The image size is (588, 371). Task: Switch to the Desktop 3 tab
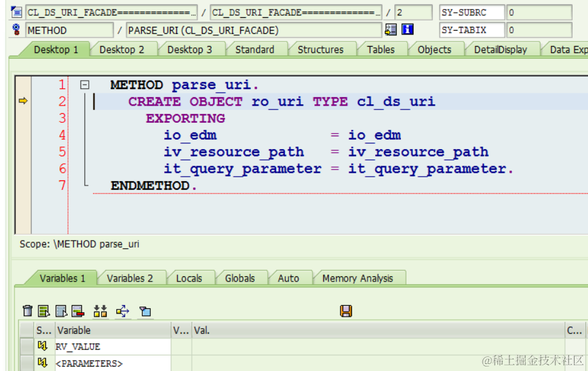190,49
